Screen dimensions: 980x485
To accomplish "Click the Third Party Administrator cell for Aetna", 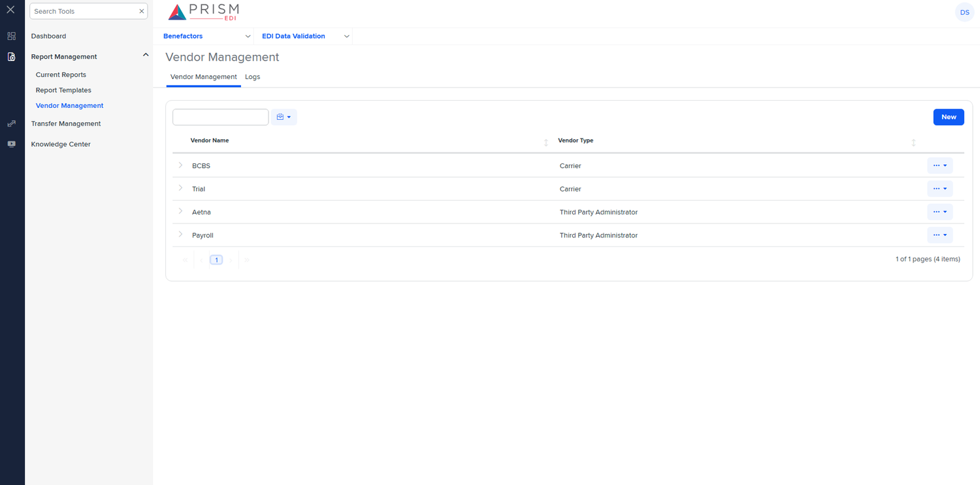I will pyautogui.click(x=598, y=212).
